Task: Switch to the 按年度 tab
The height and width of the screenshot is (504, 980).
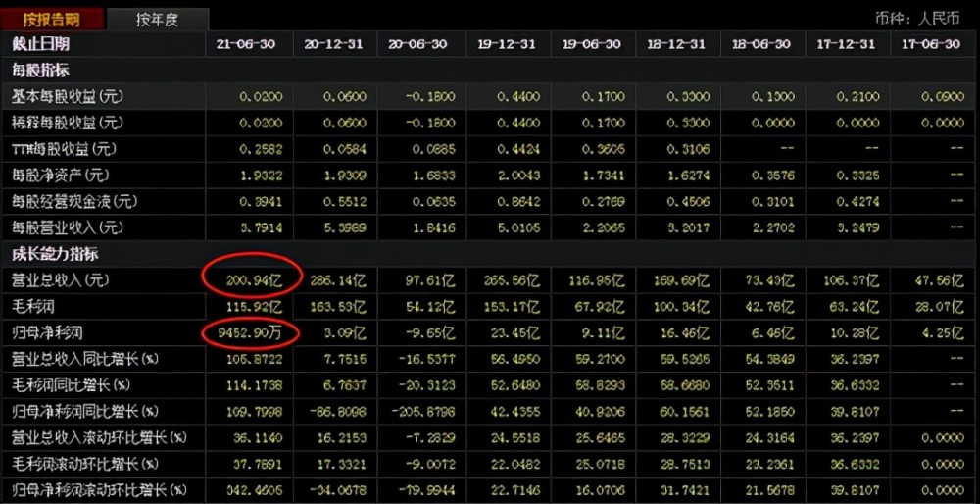Action: coord(158,19)
